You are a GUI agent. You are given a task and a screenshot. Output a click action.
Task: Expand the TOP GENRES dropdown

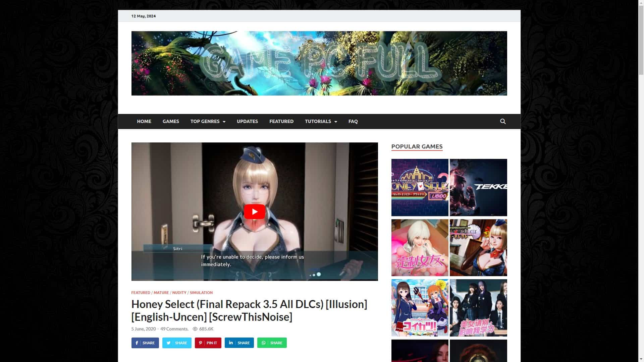208,121
